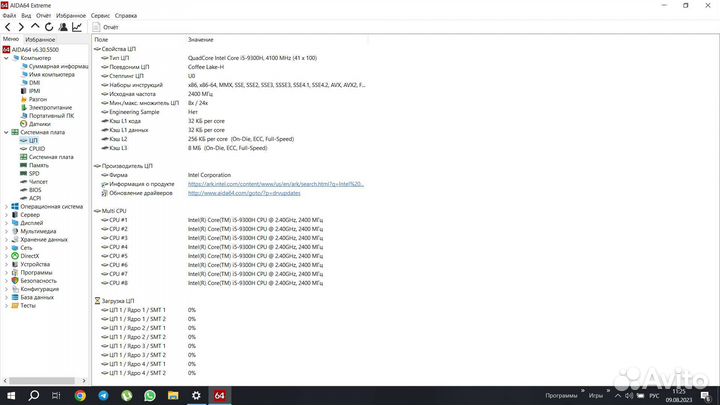This screenshot has width=720, height=405.
Task: Expand the Дисплей tree node
Action: (x=6, y=223)
